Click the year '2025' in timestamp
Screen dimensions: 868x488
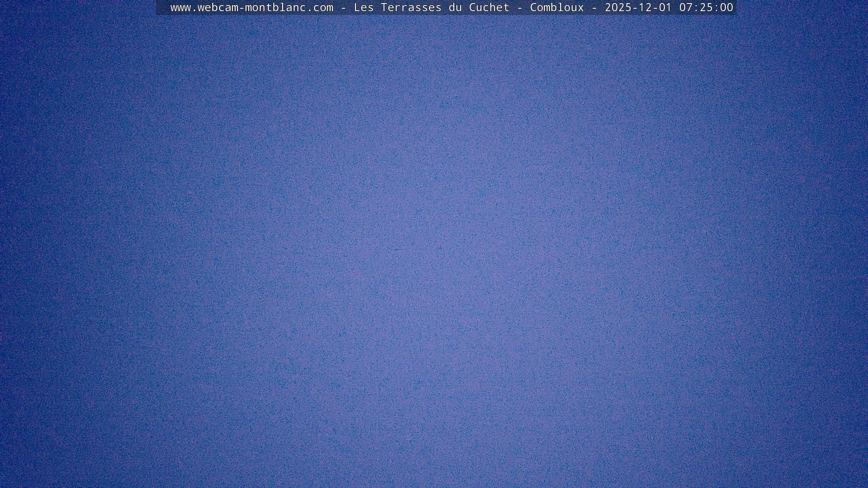(x=618, y=7)
